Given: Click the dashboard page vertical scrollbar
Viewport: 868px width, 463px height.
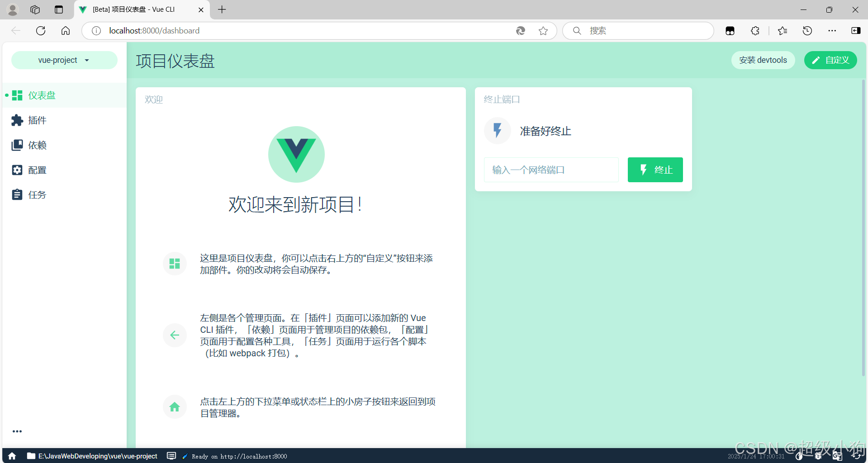Looking at the screenshot, I should [863, 227].
